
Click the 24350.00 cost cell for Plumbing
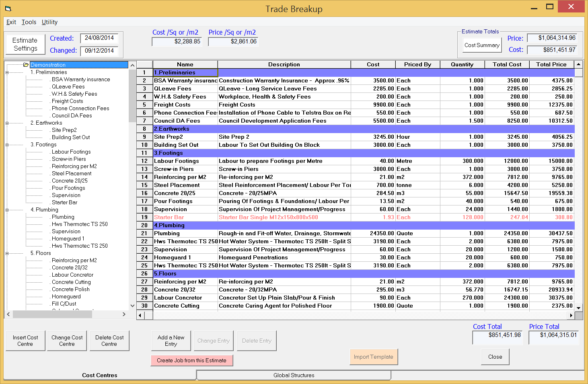pos(373,233)
